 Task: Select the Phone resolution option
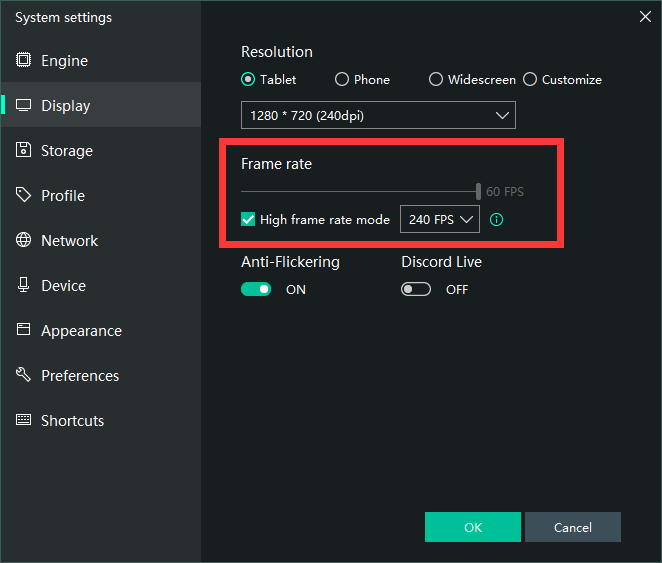point(342,80)
